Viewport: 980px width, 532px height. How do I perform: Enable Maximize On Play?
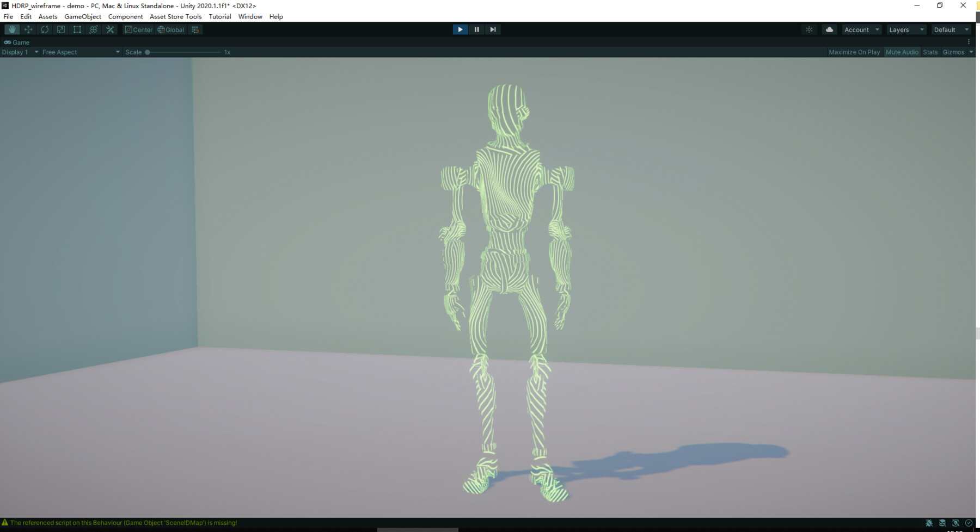(854, 52)
